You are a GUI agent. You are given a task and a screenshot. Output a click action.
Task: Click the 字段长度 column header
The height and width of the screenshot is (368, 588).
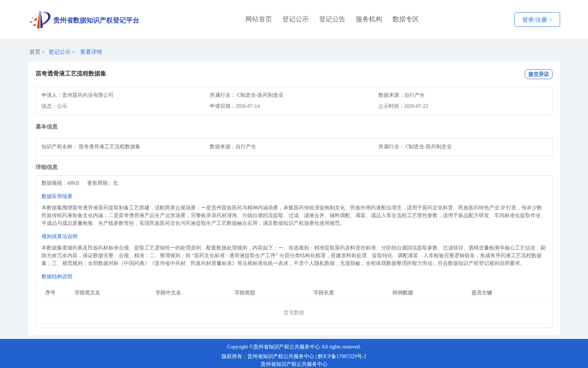(324, 293)
